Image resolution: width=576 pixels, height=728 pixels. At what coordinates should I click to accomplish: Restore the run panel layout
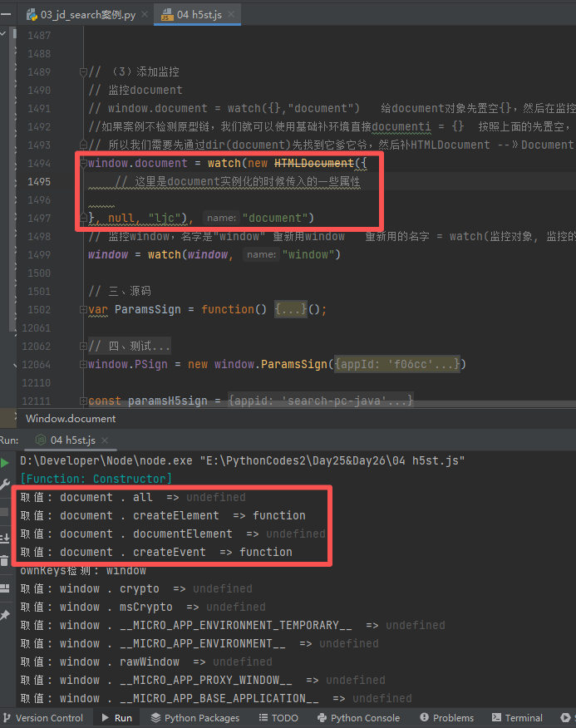pos(5,588)
